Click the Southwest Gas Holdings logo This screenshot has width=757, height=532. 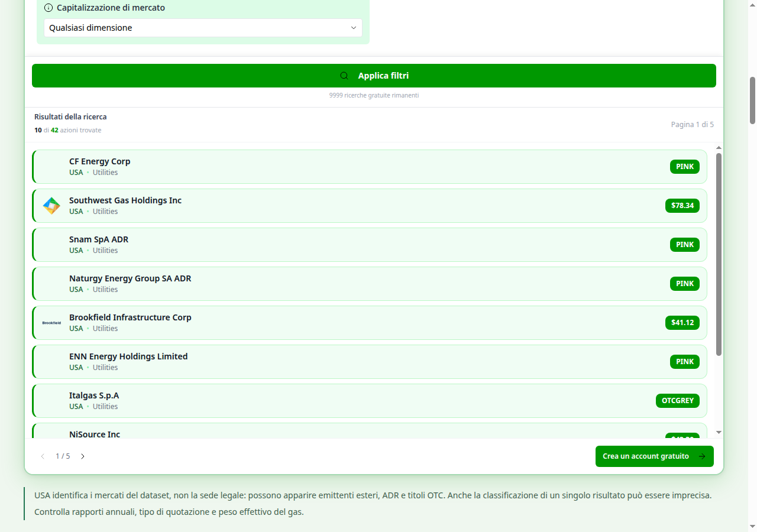(51, 206)
